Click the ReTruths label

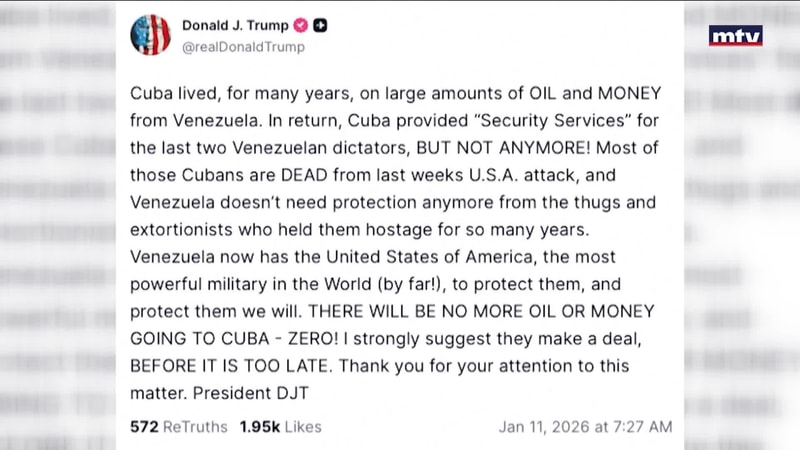(194, 427)
